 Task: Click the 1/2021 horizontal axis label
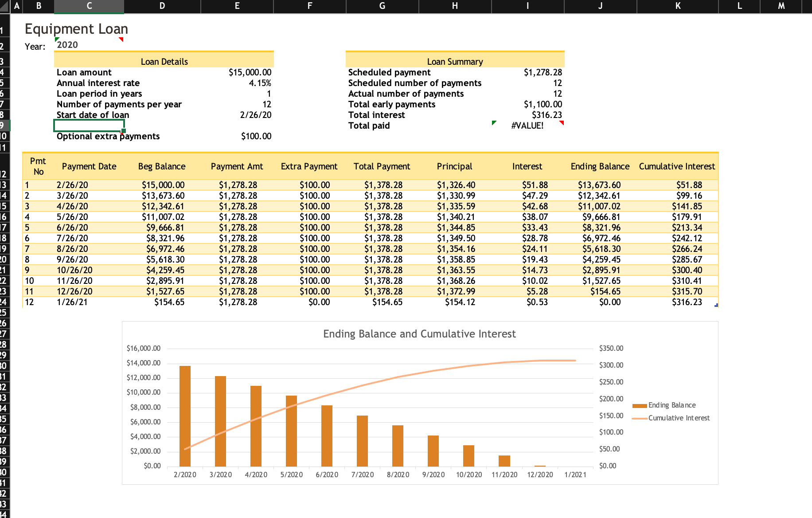pos(575,475)
